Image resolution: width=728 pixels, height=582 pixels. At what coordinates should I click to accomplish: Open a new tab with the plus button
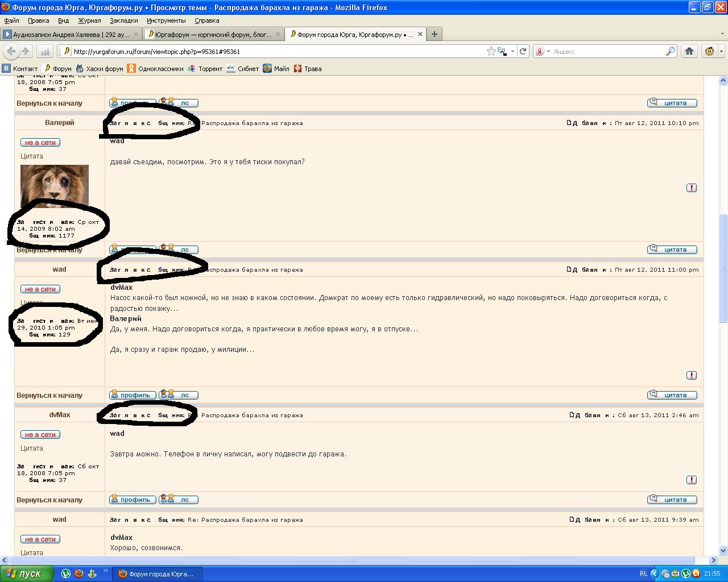(x=435, y=34)
